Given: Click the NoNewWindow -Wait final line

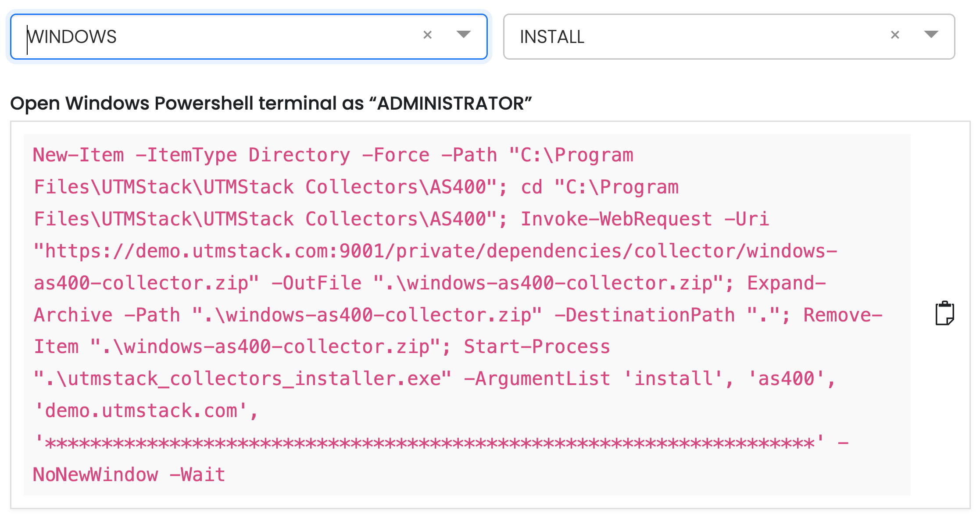Looking at the screenshot, I should tap(129, 475).
